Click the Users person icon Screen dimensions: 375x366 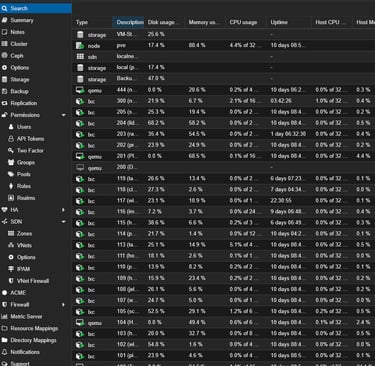[x=11, y=127]
